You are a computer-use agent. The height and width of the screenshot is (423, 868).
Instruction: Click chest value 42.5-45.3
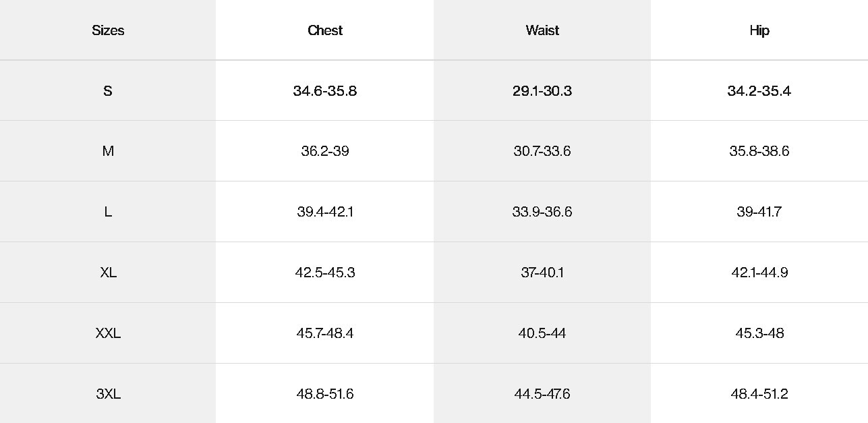[325, 273]
